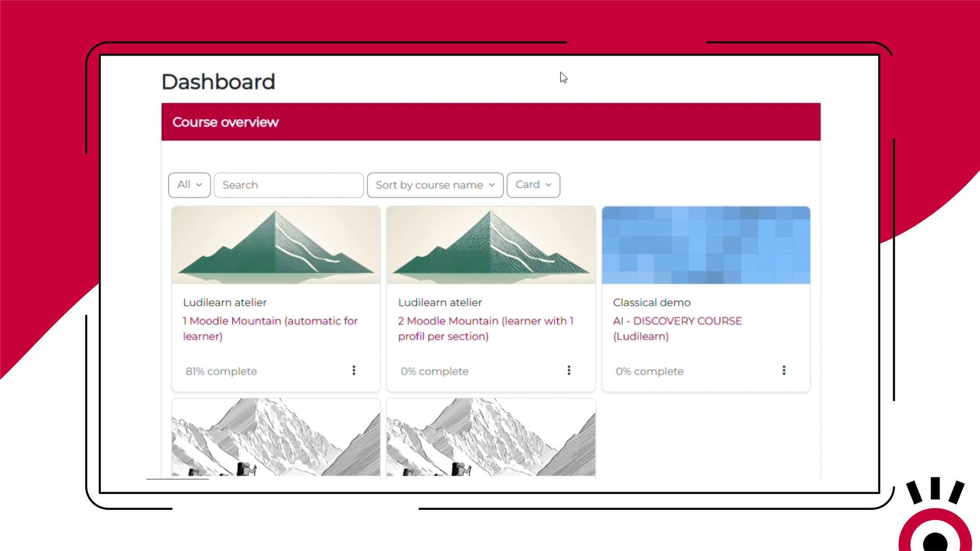Click first sketched mountain course image in bottom row
The height and width of the screenshot is (551, 980).
pos(276,437)
